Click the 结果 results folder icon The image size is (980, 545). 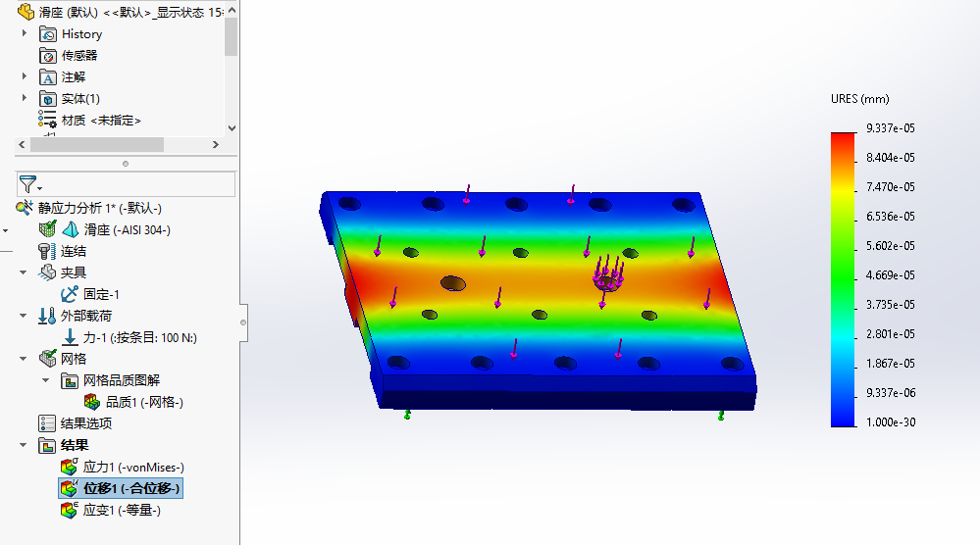click(x=47, y=445)
